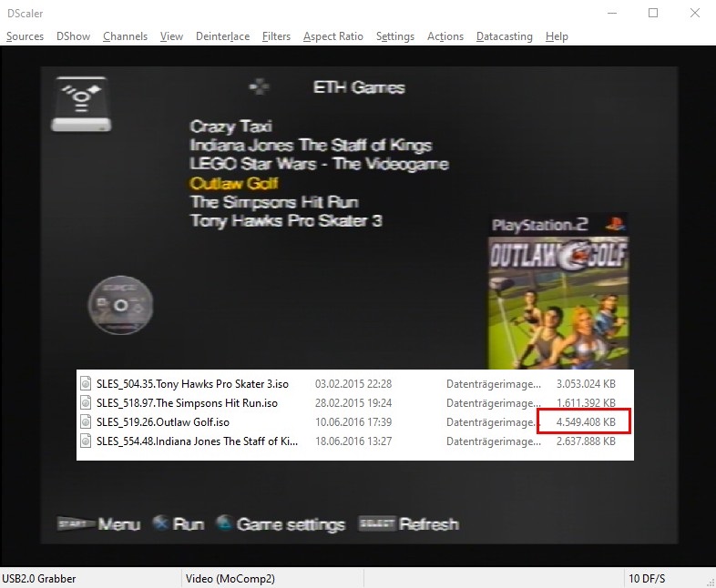Screen dimensions: 716x588
Task: Open the Help menu
Action: click(557, 36)
